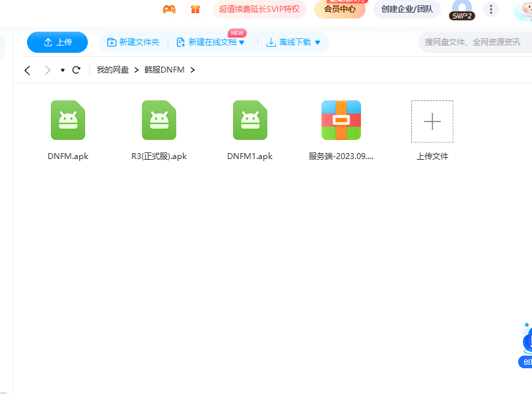Open the game controller icon in header
Image resolution: width=532 pixels, height=394 pixels.
[x=170, y=9]
